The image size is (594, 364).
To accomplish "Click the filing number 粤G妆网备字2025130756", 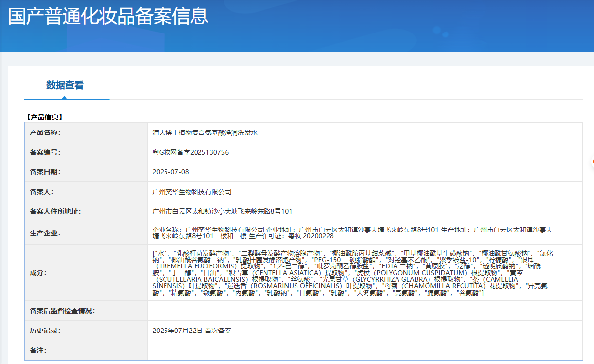I will pyautogui.click(x=191, y=152).
